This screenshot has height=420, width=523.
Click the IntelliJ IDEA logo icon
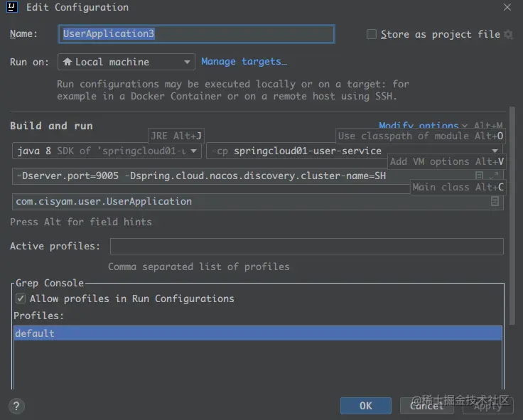click(x=12, y=6)
